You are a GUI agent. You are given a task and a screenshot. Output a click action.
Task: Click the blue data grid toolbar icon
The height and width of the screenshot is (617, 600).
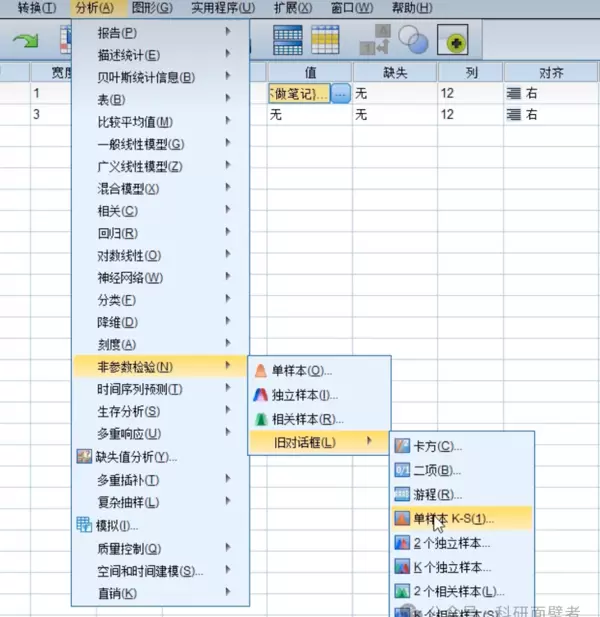[288, 39]
